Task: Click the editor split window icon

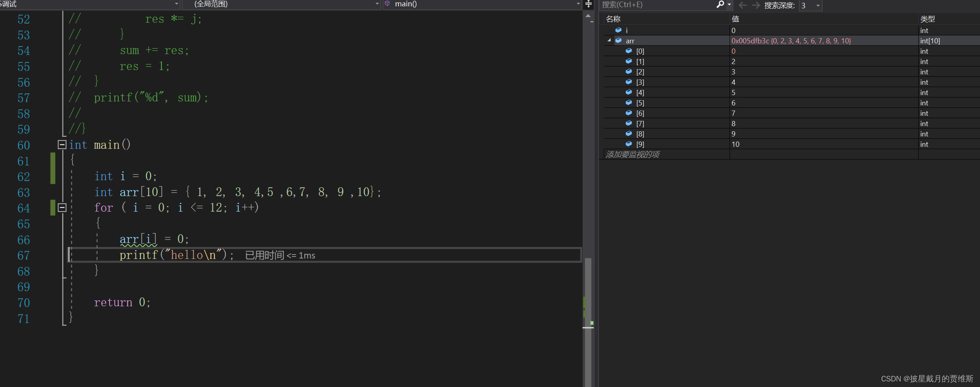Action: click(588, 4)
